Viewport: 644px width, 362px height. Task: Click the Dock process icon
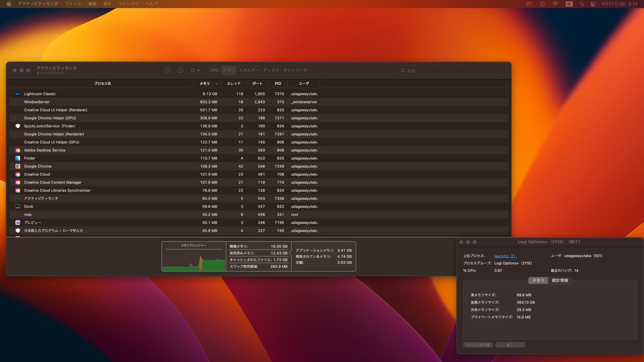pyautogui.click(x=18, y=206)
